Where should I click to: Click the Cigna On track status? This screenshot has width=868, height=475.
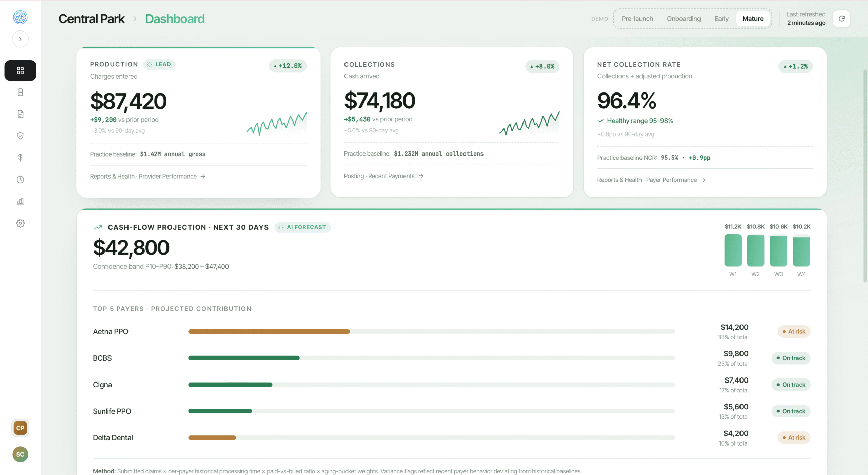(791, 385)
